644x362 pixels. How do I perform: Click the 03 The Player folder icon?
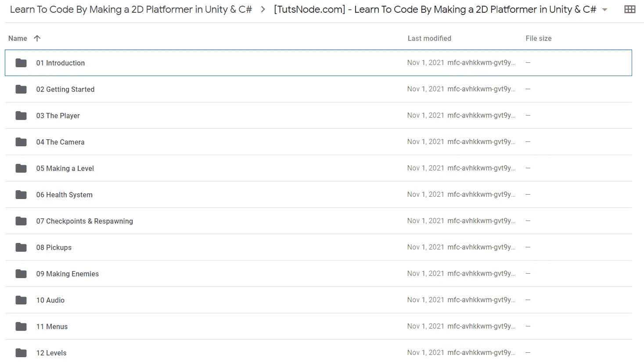tap(21, 116)
